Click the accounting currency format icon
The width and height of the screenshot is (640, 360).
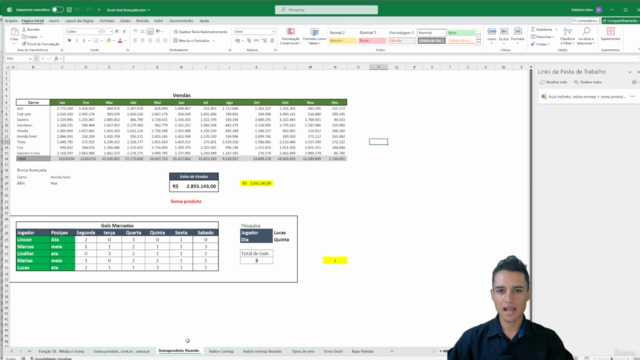click(237, 40)
